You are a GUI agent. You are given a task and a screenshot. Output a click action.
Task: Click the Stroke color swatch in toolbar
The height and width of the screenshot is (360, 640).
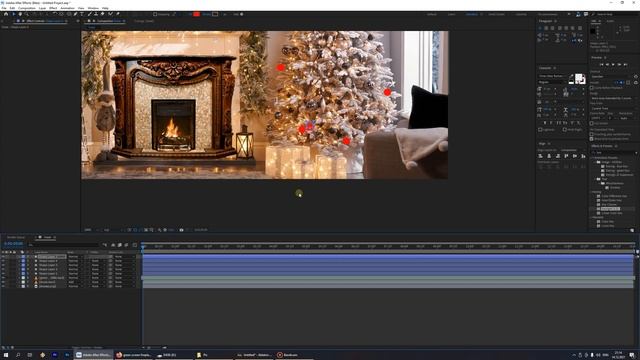[215, 14]
